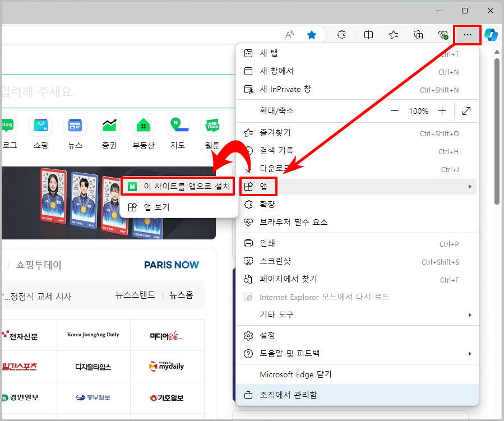Enter full screen via zoom row arrow icon
The height and width of the screenshot is (421, 504).
[x=466, y=111]
